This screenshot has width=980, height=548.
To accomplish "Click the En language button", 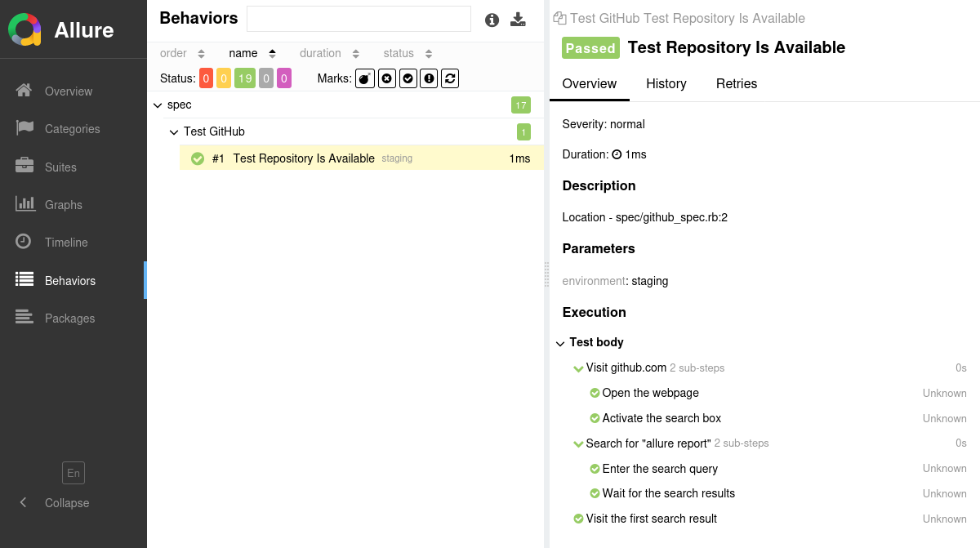I will [73, 473].
